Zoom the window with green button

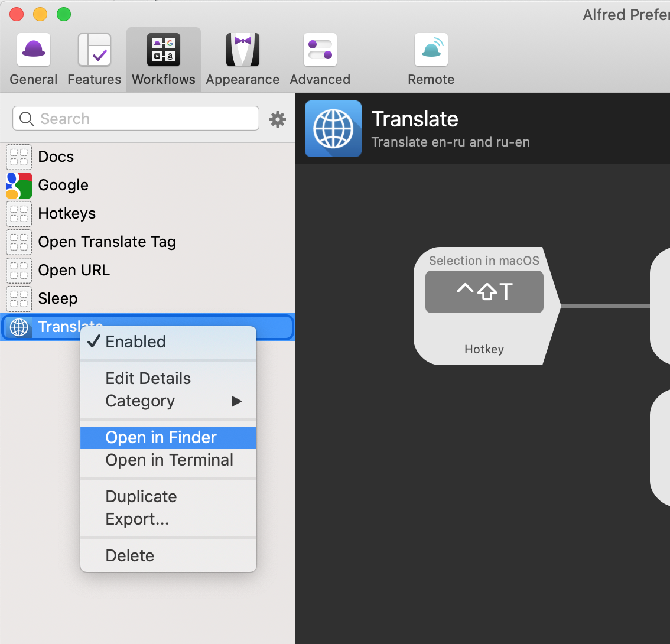[x=64, y=14]
